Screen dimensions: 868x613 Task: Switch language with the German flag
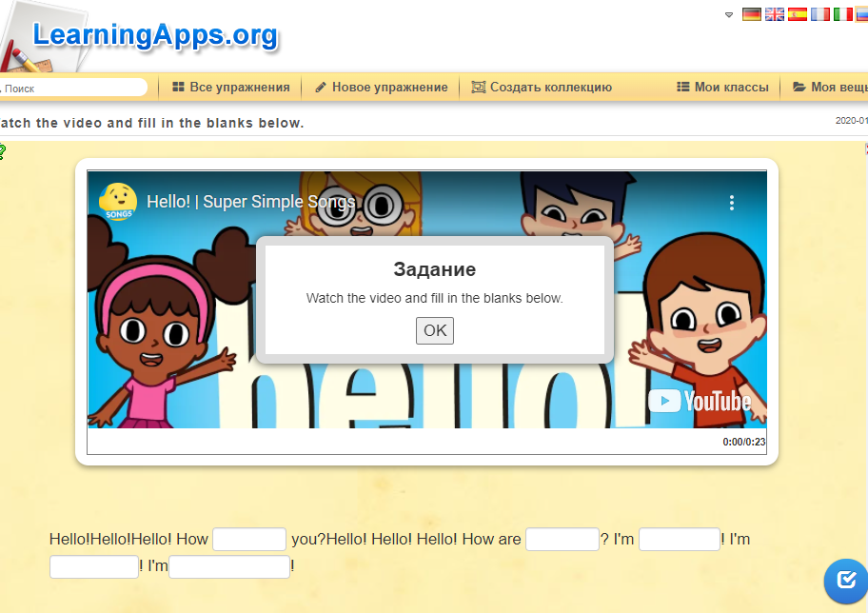(x=751, y=14)
